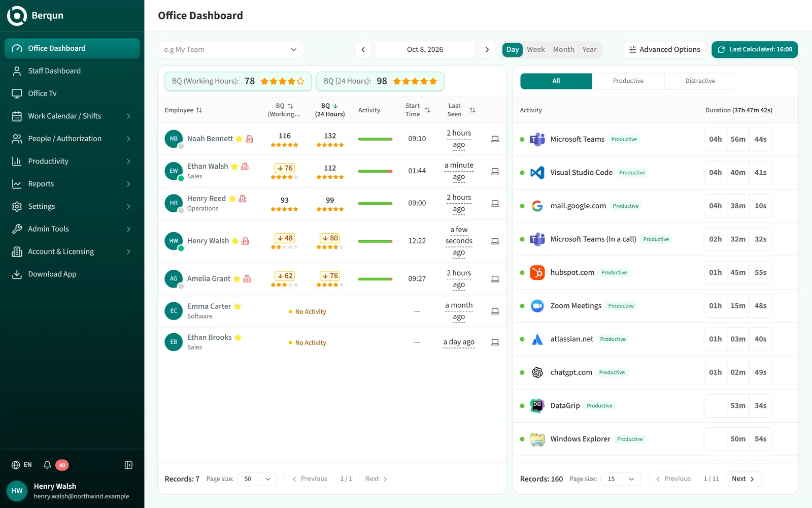Click Ethan Brooks' laptop device icon
This screenshot has height=508, width=812.
click(x=495, y=342)
